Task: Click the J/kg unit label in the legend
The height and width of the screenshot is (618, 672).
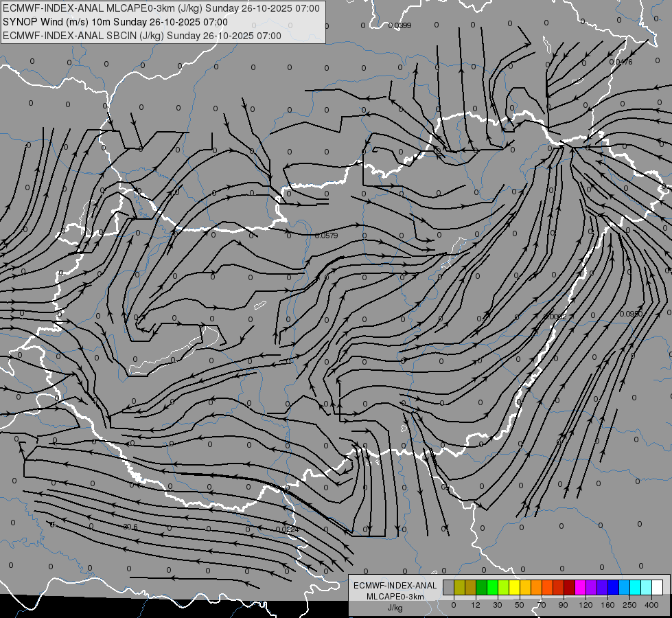Action: 395,608
